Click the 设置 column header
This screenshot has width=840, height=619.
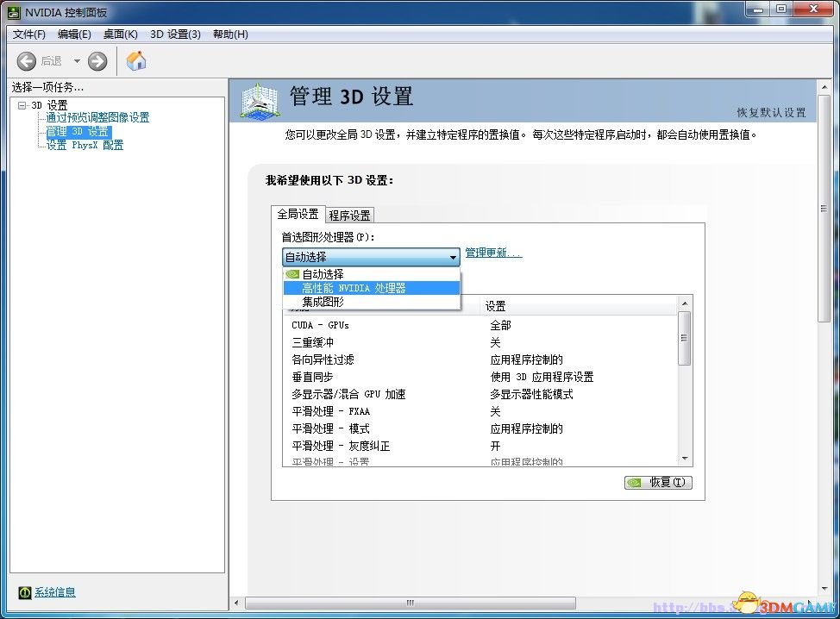pyautogui.click(x=579, y=306)
